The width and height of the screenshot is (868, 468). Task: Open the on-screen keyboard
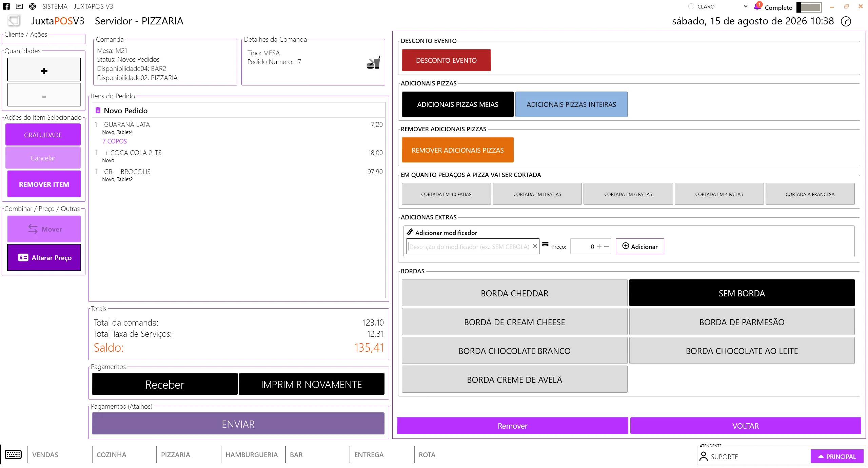(x=14, y=454)
